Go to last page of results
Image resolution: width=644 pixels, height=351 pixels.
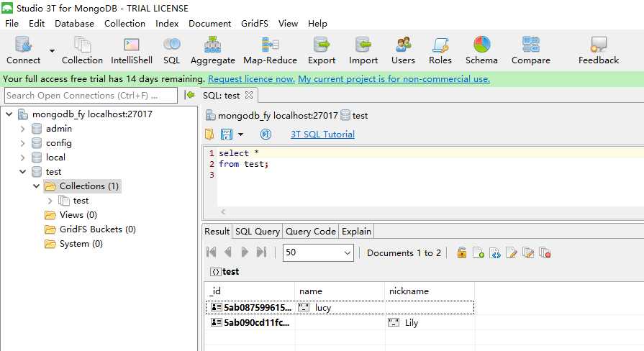pos(261,252)
